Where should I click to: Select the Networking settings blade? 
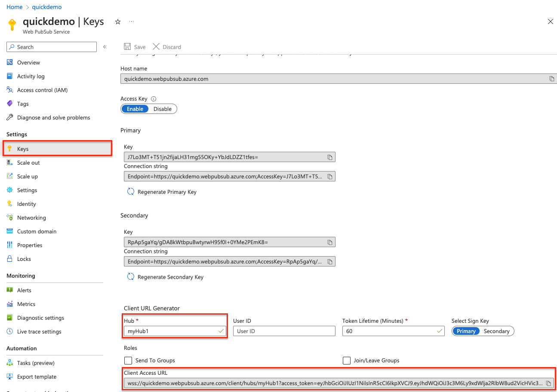[x=32, y=217]
